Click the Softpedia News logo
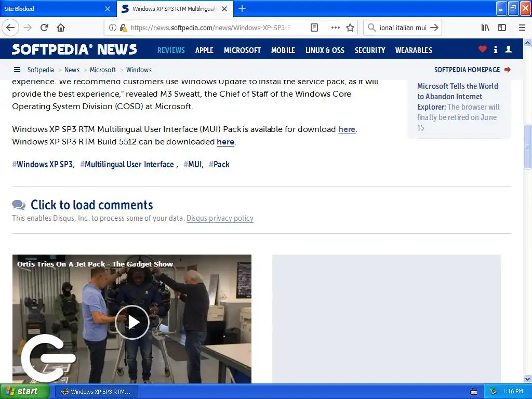The height and width of the screenshot is (399, 532). 74,49
